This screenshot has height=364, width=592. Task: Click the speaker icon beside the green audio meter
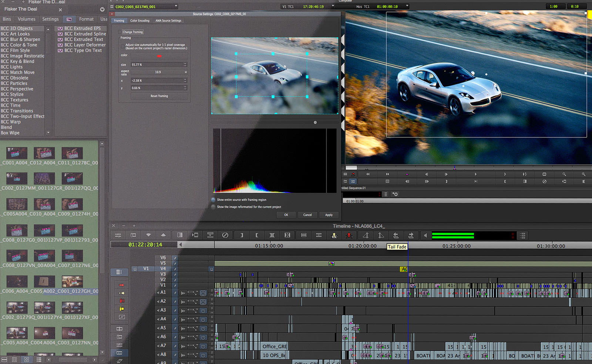pyautogui.click(x=425, y=235)
